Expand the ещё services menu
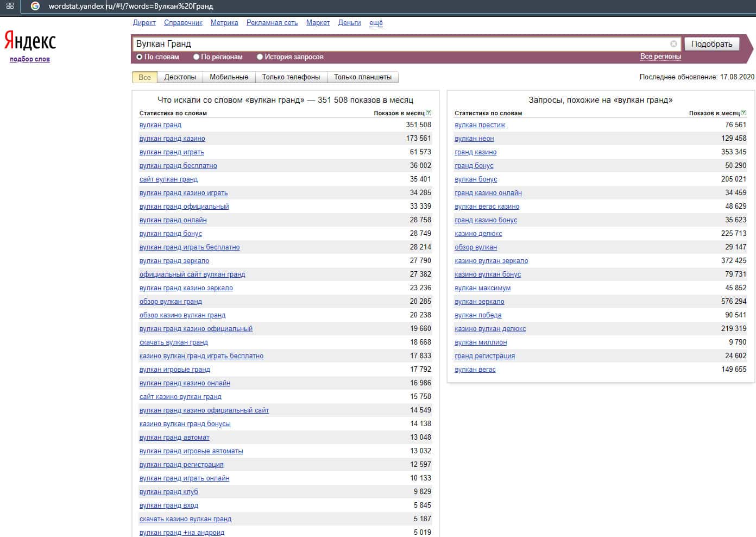The height and width of the screenshot is (537, 756). point(376,23)
